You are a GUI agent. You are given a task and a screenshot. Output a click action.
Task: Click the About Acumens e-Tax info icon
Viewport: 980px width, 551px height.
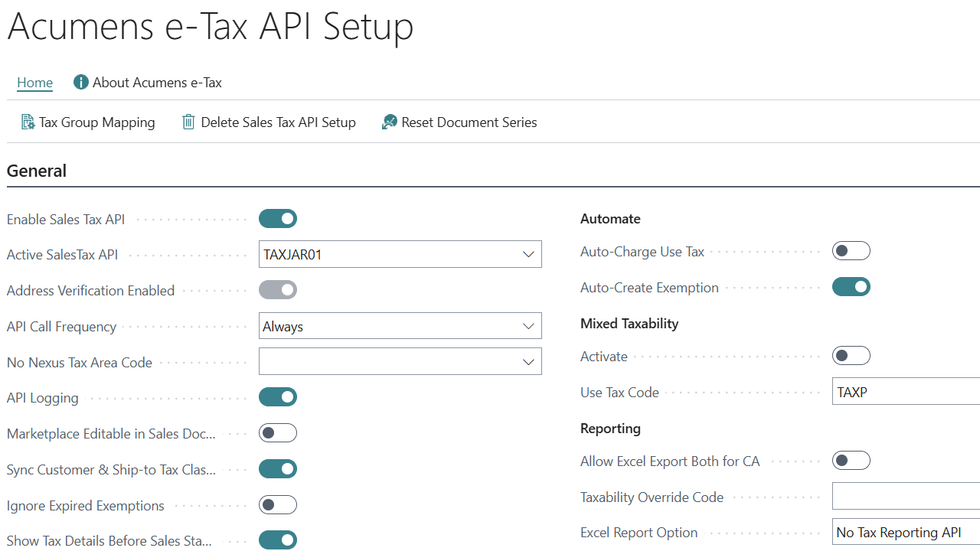81,82
